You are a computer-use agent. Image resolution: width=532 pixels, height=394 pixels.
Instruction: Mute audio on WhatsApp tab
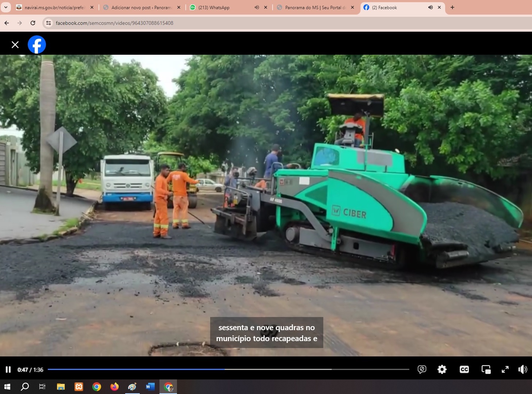click(x=257, y=7)
